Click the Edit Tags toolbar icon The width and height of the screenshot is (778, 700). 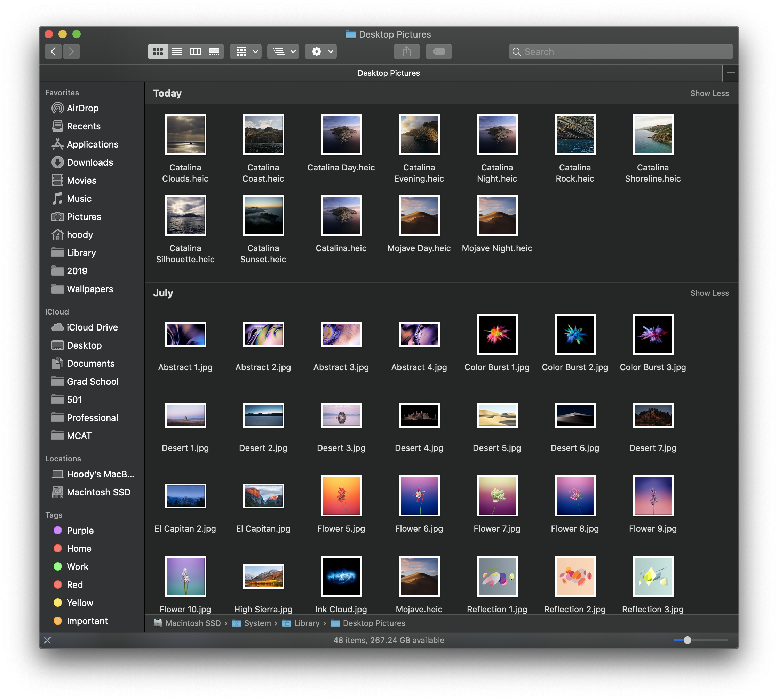438,51
